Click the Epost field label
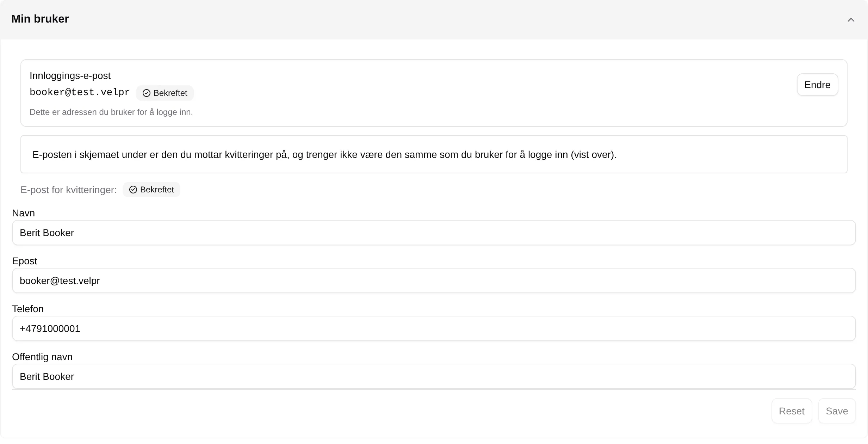Viewport: 868px width, 444px height. (25, 261)
